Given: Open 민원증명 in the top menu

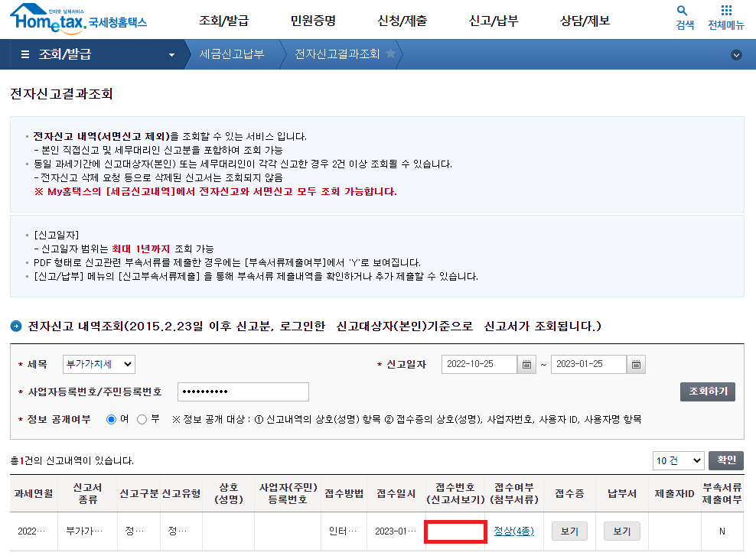Looking at the screenshot, I should pyautogui.click(x=313, y=21).
